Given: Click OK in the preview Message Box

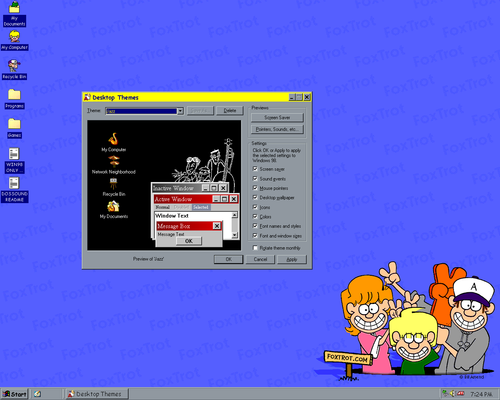Looking at the screenshot, I should 189,241.
